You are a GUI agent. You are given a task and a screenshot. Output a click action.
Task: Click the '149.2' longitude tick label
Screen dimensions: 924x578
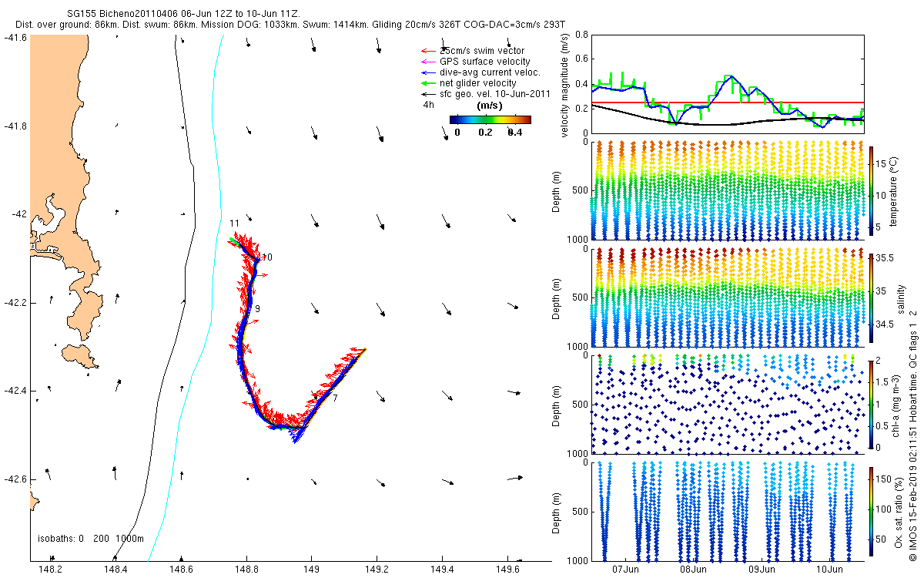[377, 570]
